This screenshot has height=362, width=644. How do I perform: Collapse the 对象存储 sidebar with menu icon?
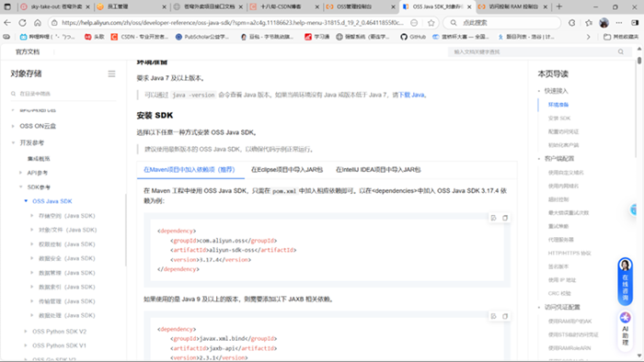(111, 74)
